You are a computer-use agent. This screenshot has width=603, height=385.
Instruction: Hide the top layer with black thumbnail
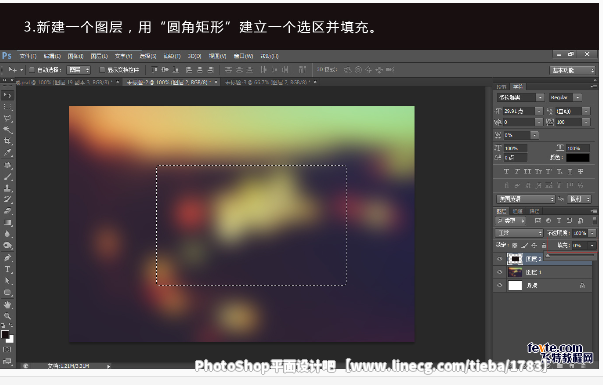pyautogui.click(x=500, y=259)
